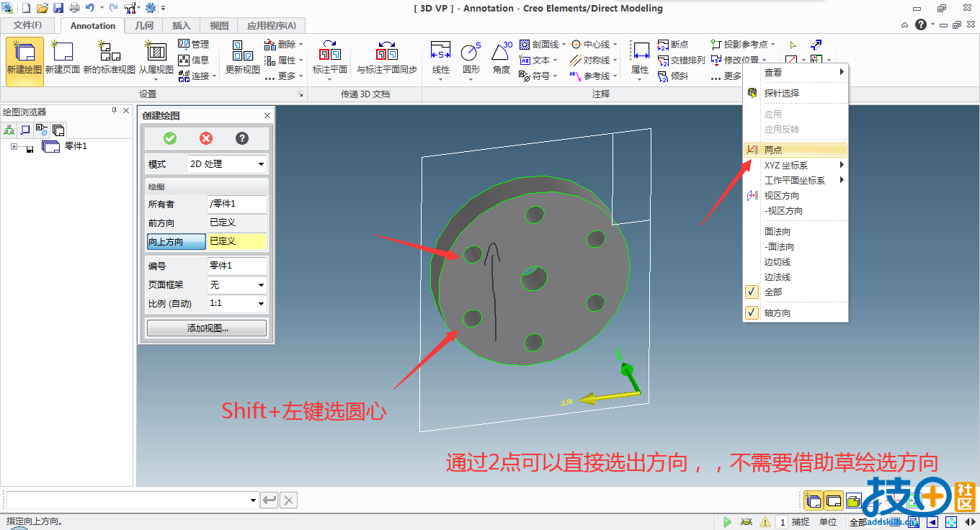Viewport: 980px width, 530px height.
Task: Click the help icon at top-right of ribbon
Action: (x=920, y=24)
